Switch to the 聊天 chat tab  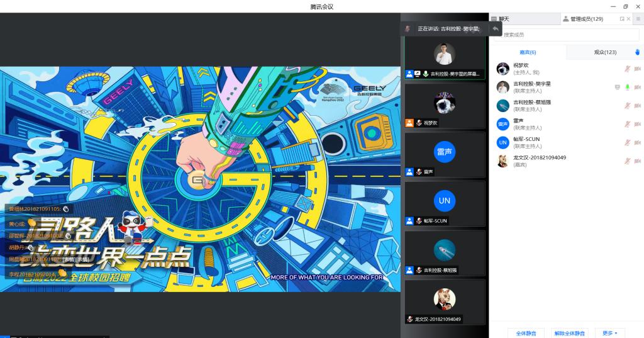[503, 19]
